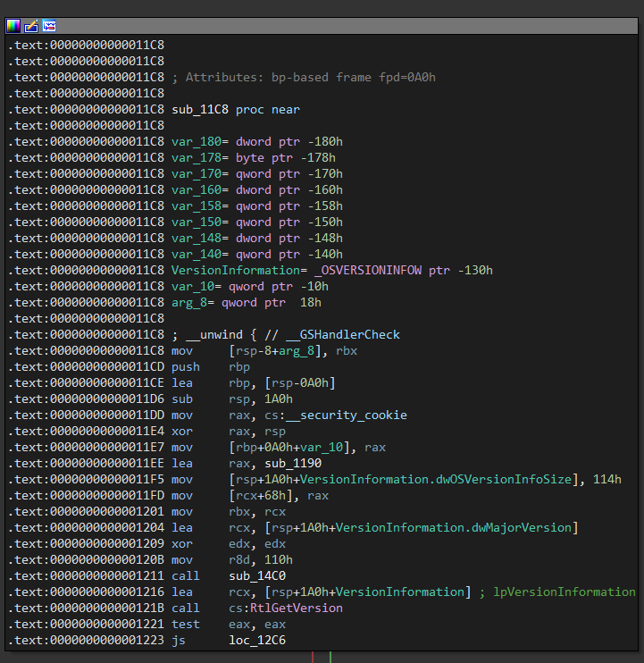Image resolution: width=644 pixels, height=663 pixels.
Task: Click the var_170 qword ptr definition
Action: pos(257,173)
